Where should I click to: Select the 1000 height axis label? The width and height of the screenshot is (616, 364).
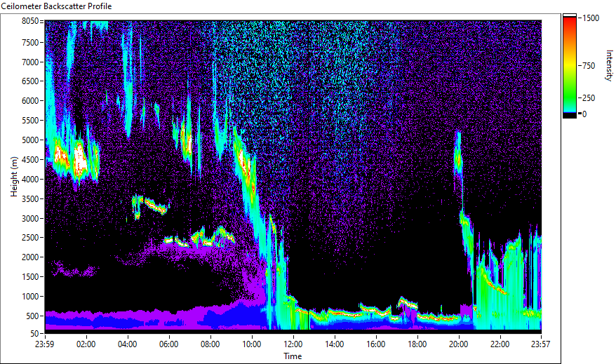(30, 297)
